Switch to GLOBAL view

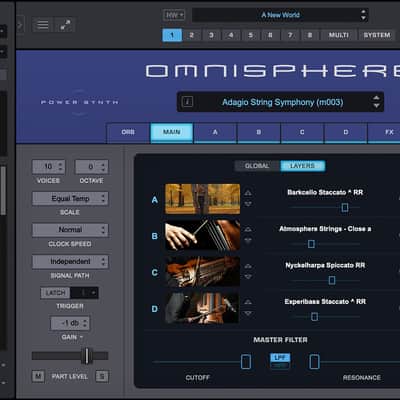(257, 166)
